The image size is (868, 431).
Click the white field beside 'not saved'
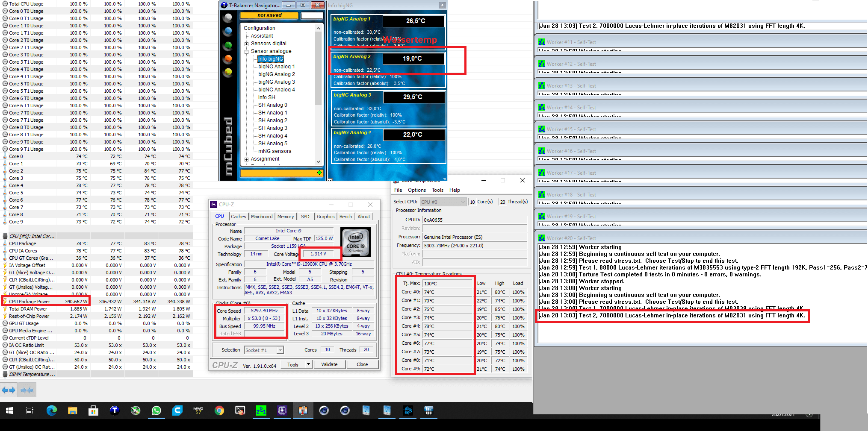tap(312, 15)
